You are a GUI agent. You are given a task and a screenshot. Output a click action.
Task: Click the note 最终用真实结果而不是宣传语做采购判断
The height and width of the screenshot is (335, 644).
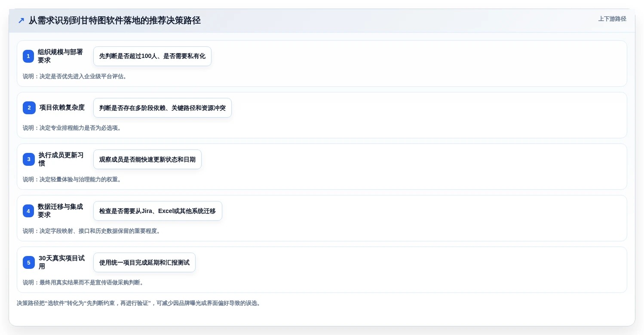(x=84, y=283)
